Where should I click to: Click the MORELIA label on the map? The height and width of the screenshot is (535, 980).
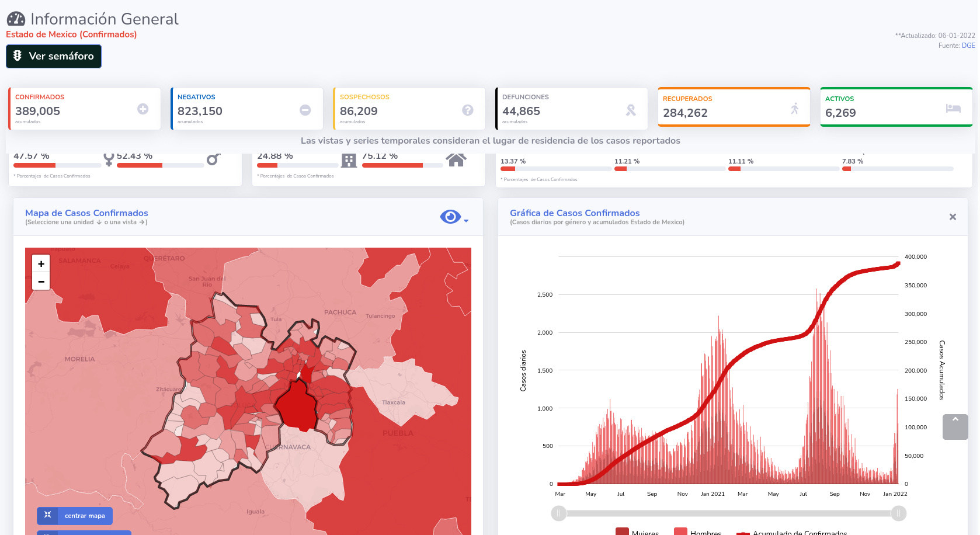click(79, 359)
